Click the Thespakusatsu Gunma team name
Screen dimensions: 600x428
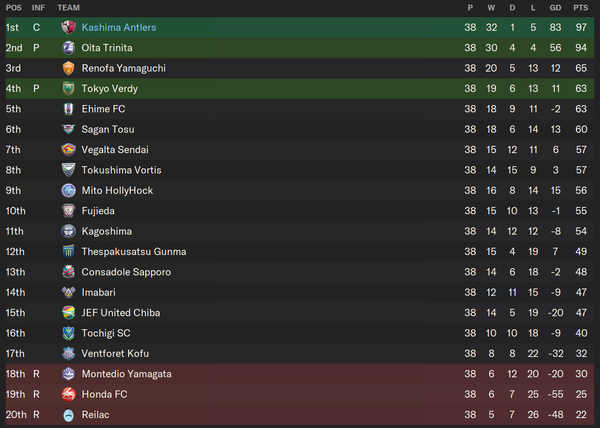point(134,252)
